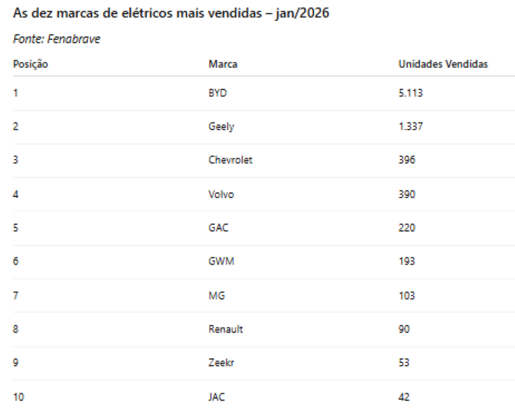The image size is (515, 420).
Task: Select the BYD brand cell
Action: point(218,92)
